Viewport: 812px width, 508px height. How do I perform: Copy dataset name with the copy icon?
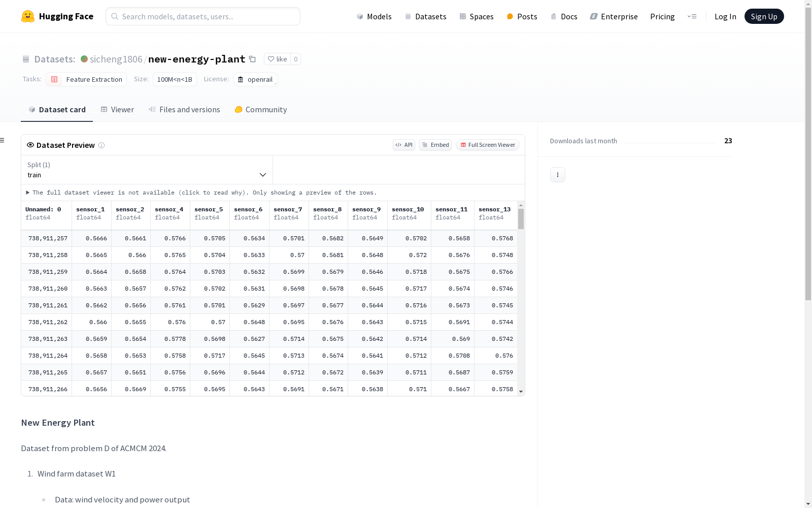252,59
